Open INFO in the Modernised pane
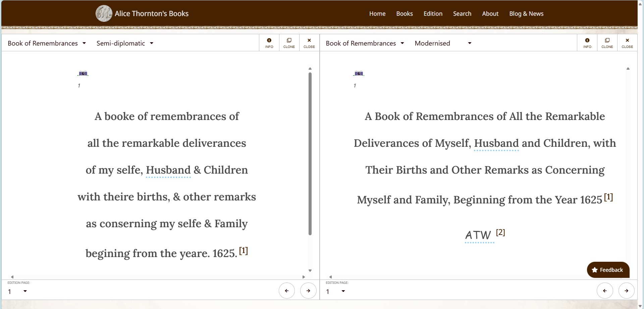Image resolution: width=644 pixels, height=309 pixels. (587, 43)
